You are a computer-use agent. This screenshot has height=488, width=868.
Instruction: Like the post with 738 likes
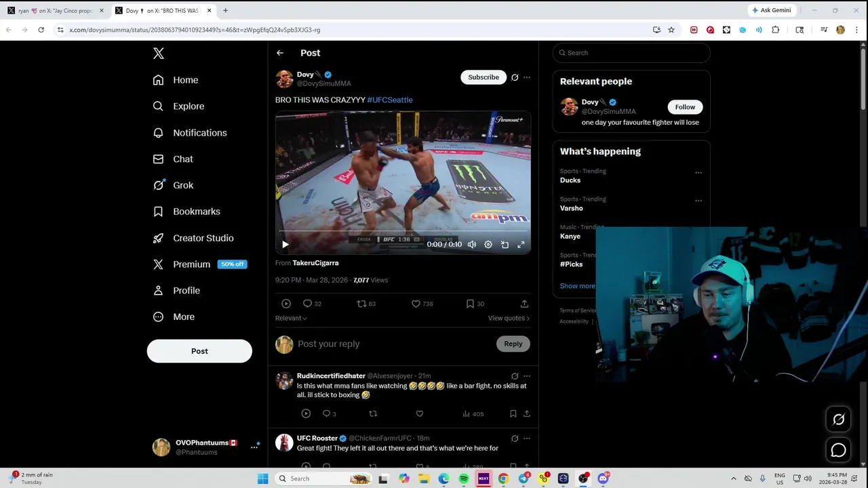click(x=422, y=304)
